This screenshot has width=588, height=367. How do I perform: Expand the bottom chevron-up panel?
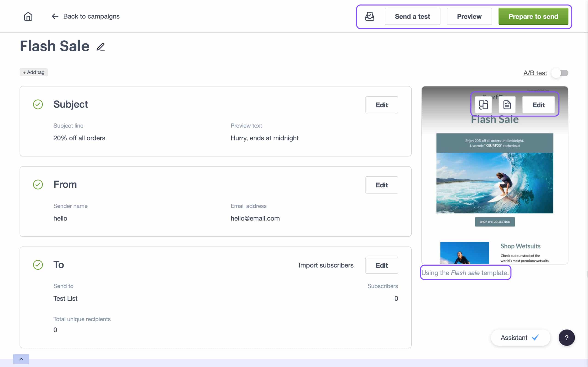point(21,359)
